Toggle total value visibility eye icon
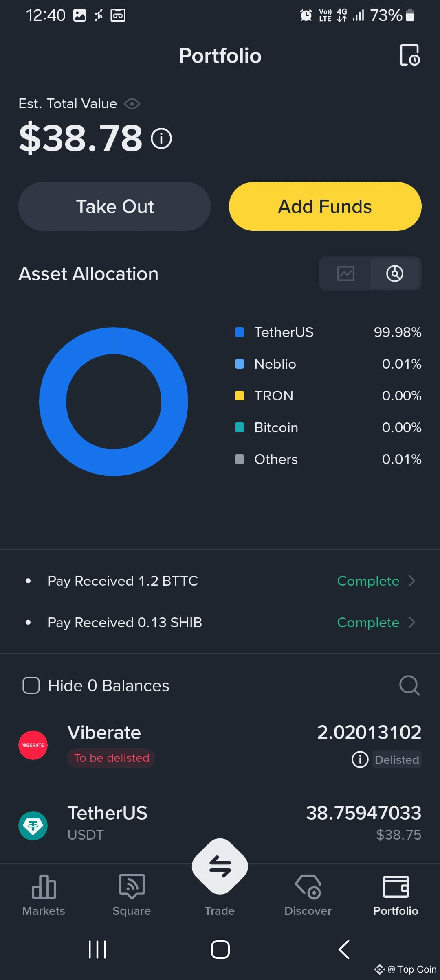Image resolution: width=440 pixels, height=980 pixels. click(x=132, y=104)
